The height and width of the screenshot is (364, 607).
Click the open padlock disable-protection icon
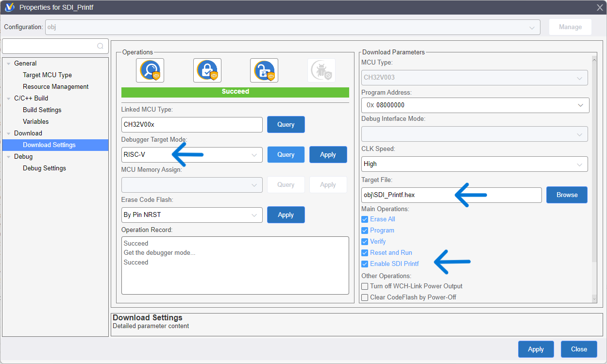(264, 70)
